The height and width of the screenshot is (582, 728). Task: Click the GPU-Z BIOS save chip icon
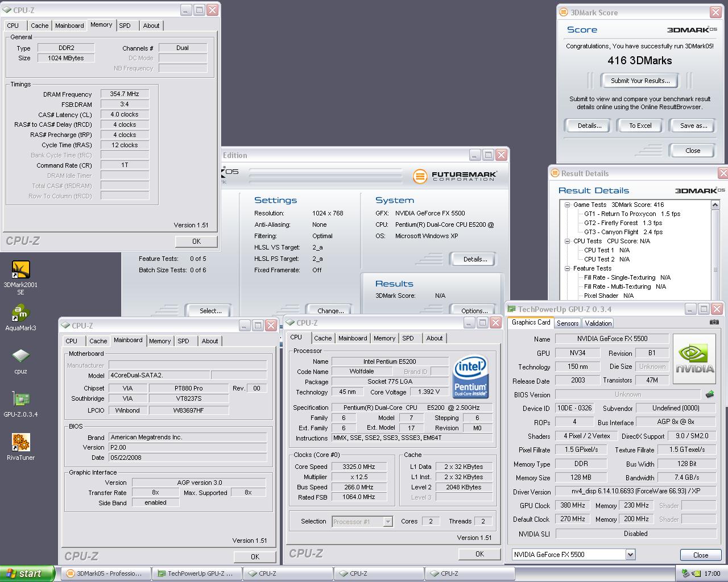pyautogui.click(x=709, y=394)
